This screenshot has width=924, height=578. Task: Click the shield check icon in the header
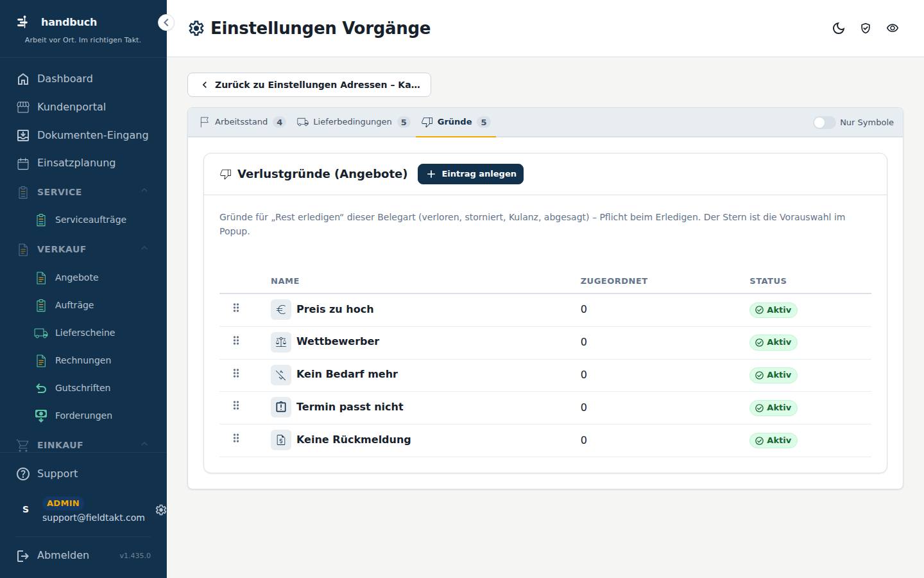(866, 28)
